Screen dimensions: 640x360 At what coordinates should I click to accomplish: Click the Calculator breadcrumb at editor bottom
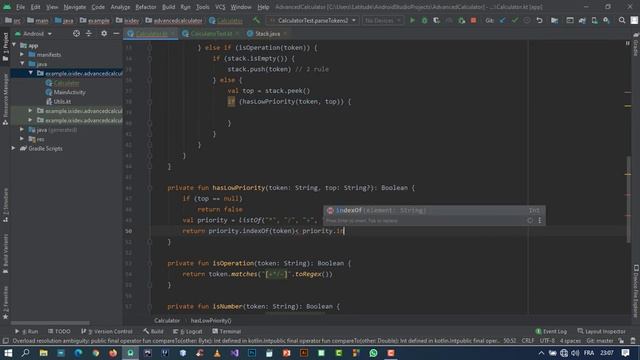[167, 320]
